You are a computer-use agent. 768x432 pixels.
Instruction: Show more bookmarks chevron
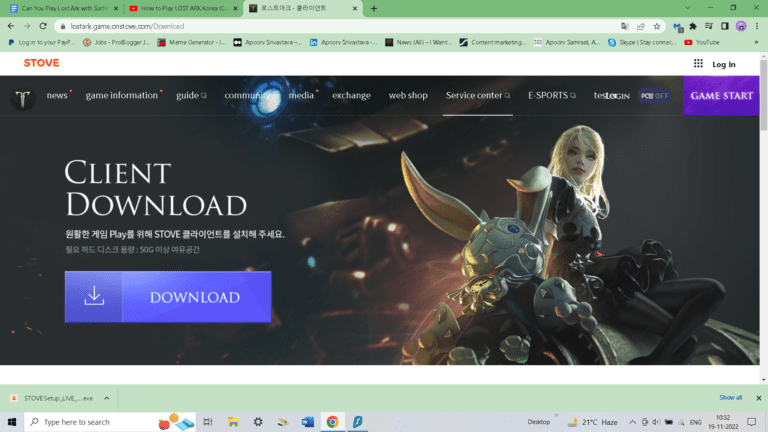pos(756,43)
